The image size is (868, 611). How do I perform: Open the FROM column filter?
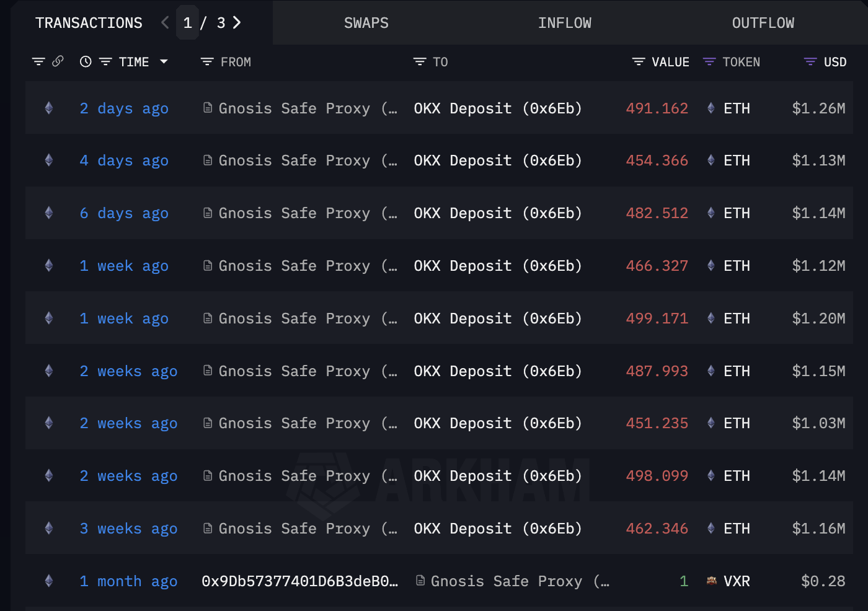207,62
